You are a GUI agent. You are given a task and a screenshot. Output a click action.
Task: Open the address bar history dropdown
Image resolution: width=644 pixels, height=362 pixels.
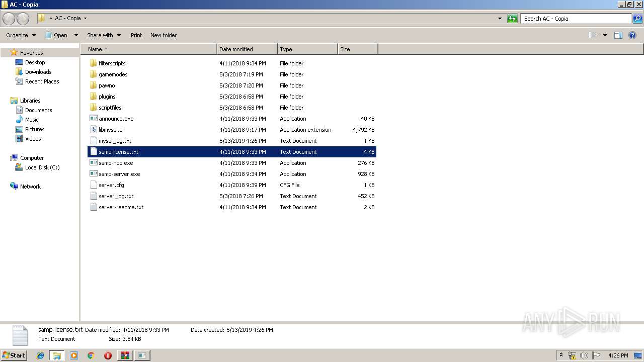pyautogui.click(x=500, y=19)
